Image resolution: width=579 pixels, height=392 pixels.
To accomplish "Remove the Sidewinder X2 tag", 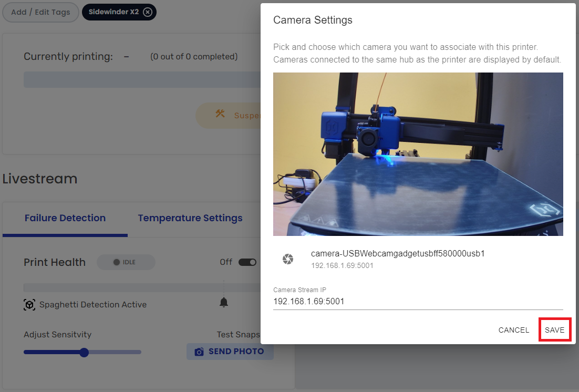I will (147, 12).
